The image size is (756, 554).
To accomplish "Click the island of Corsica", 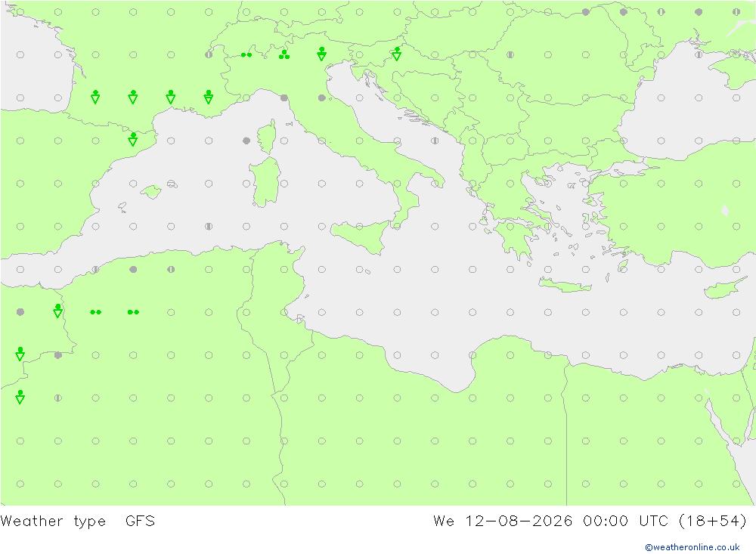I will coord(268,137).
